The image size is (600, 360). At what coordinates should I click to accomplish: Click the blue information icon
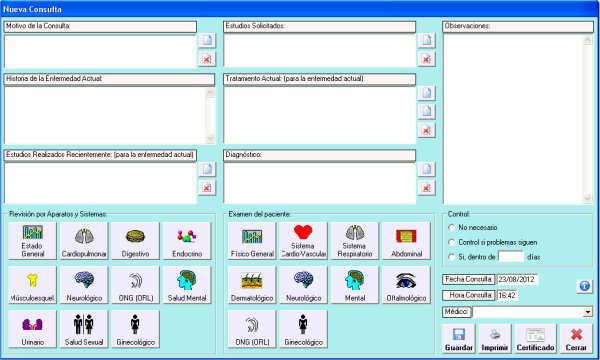pos(584,286)
